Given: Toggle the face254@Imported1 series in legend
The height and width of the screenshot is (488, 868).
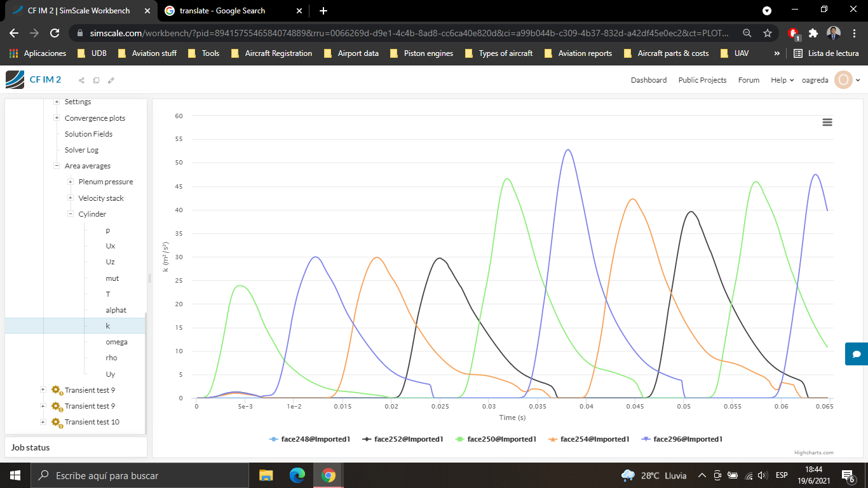Looking at the screenshot, I should (588, 439).
